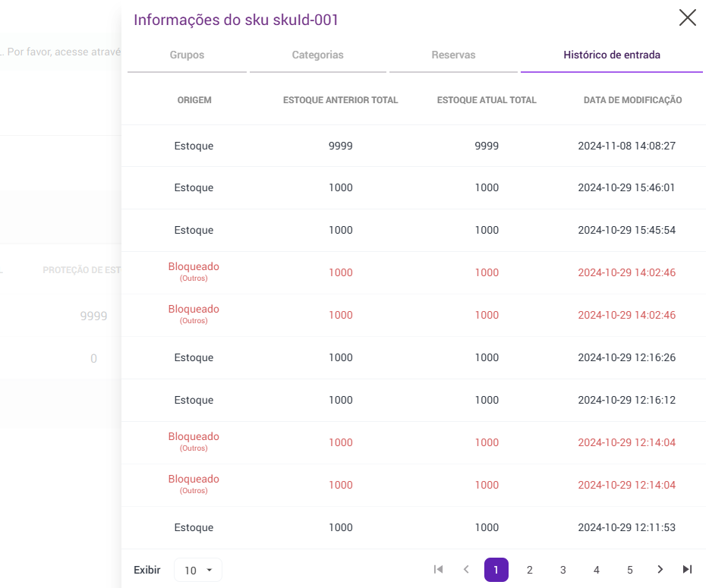Open the Categorias tab
The height and width of the screenshot is (588, 709).
point(317,55)
